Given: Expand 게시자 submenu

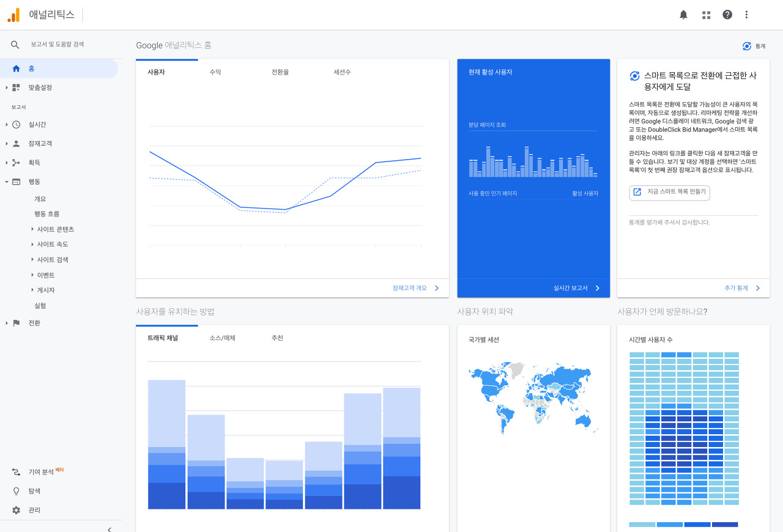Looking at the screenshot, I should 32,290.
